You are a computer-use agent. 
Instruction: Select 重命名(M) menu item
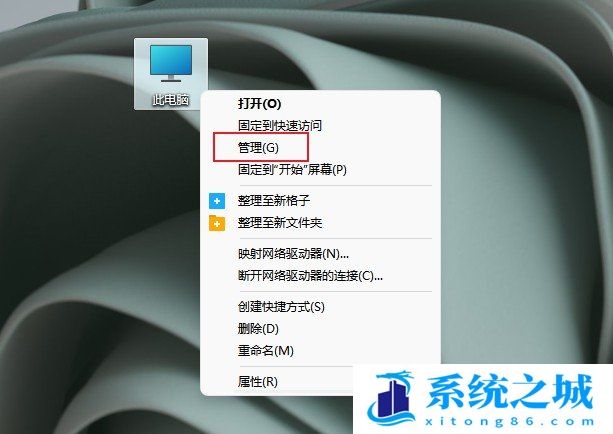pyautogui.click(x=265, y=350)
